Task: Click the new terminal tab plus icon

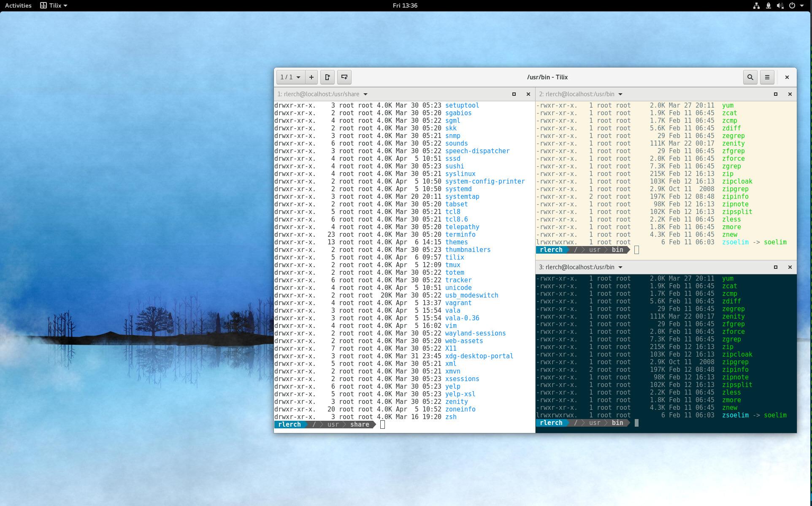Action: click(x=311, y=77)
